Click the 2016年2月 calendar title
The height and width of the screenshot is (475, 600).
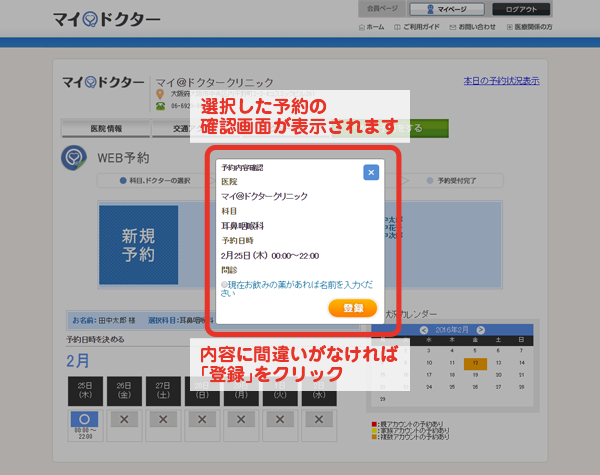[x=452, y=330]
